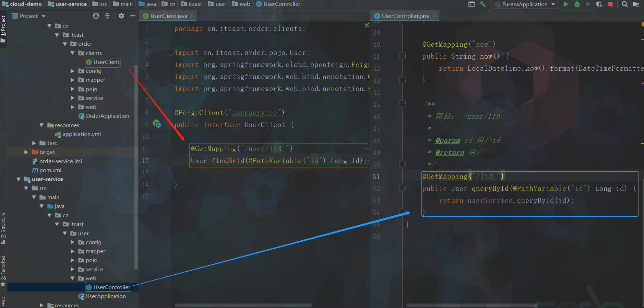Select OrderApplication in the project tree
The image size is (644, 308).
coord(107,116)
